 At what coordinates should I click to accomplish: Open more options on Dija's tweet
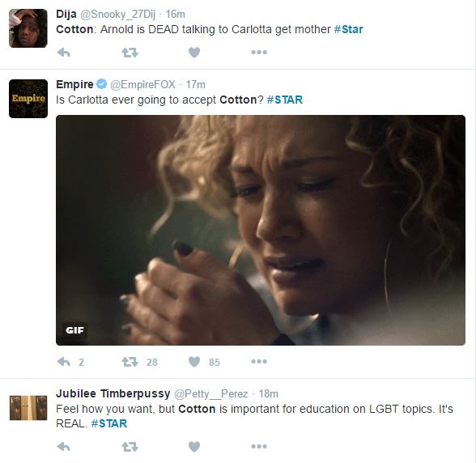(259, 53)
